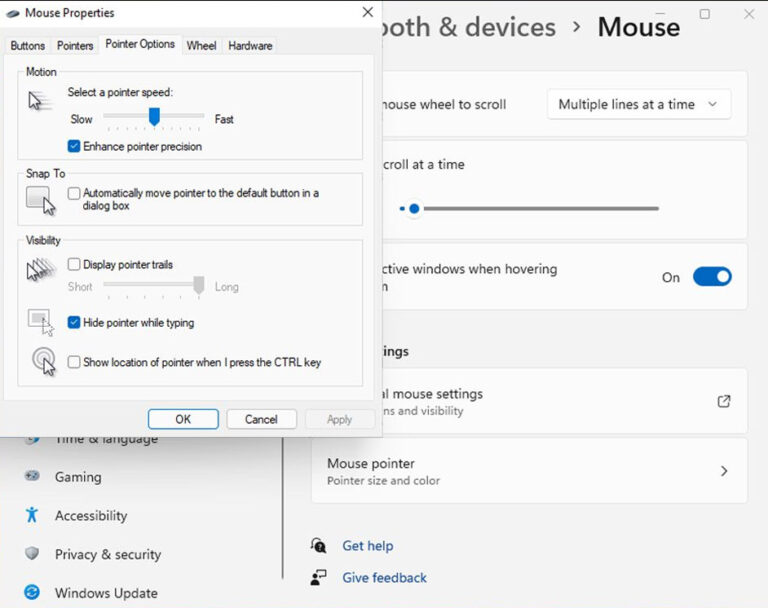
Task: Open Mouse pointer size and color settings
Action: 529,471
